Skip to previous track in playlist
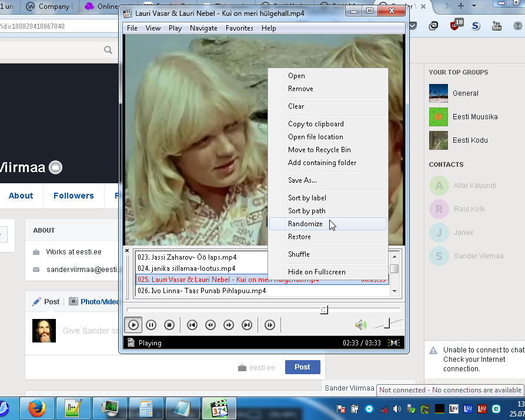Screen dimensions: 525x420 (x=192, y=325)
